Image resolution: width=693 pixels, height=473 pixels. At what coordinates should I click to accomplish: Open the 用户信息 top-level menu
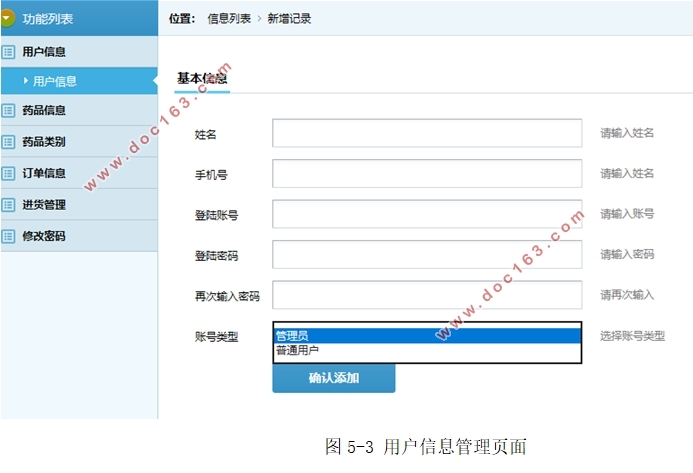pos(79,52)
